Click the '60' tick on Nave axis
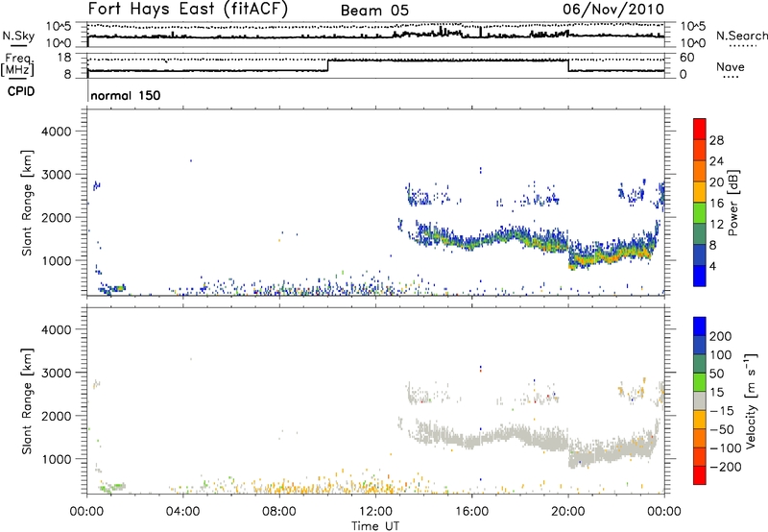This screenshot has width=768, height=532. pyautogui.click(x=687, y=58)
